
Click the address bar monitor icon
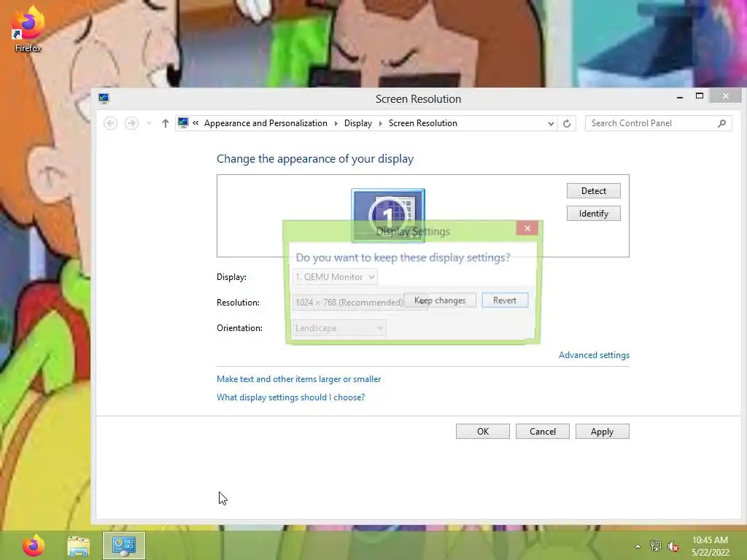click(x=183, y=122)
